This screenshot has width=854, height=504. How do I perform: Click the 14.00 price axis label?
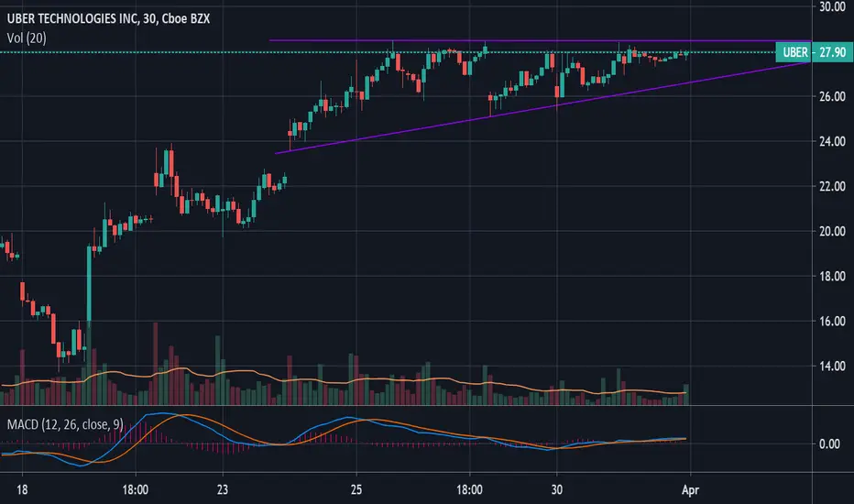[832, 367]
